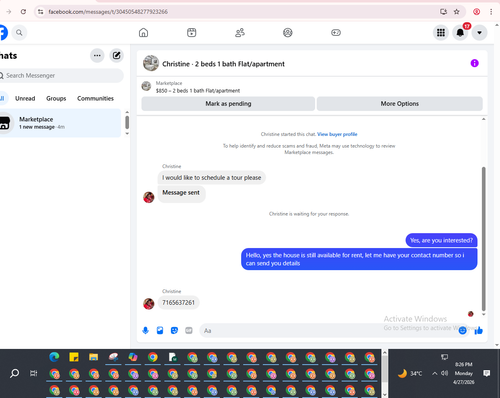Open the Action Center notification icon
500x398 pixels.
click(x=487, y=373)
